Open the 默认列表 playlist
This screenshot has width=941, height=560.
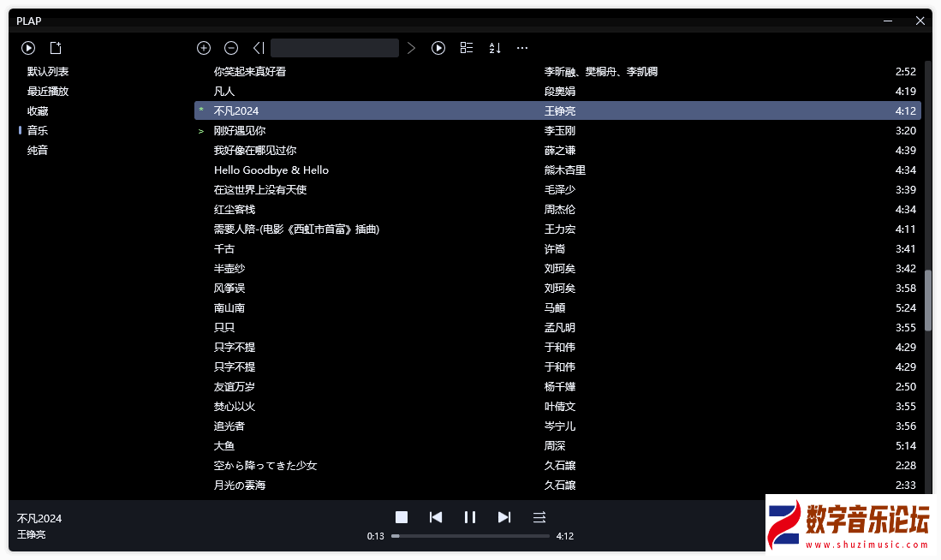point(48,72)
